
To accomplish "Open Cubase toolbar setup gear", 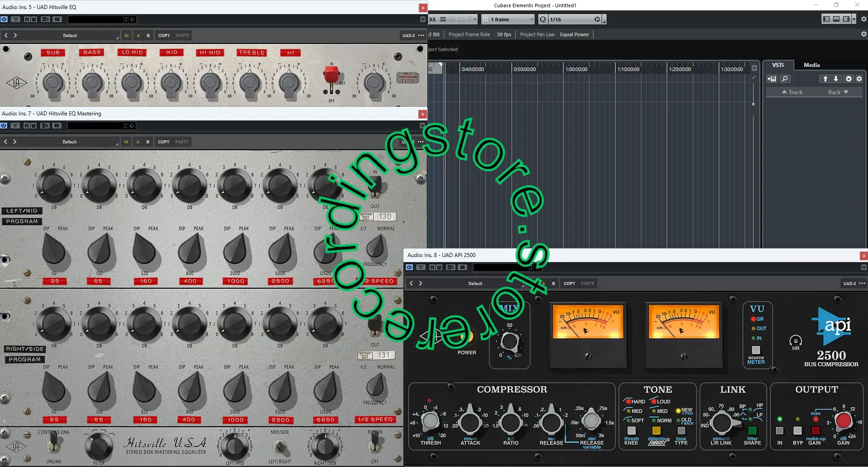I will pyautogui.click(x=863, y=19).
